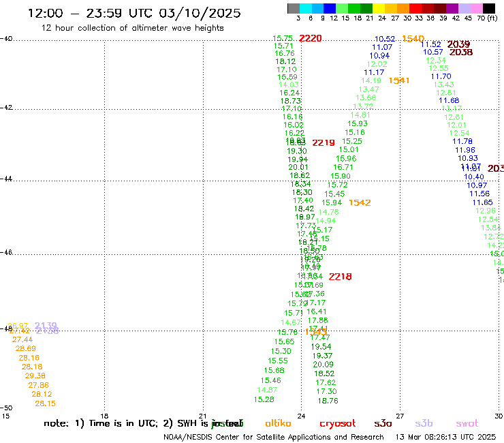
Task: Pick the bright red 33 ft legend swatch
Action: [415, 8]
